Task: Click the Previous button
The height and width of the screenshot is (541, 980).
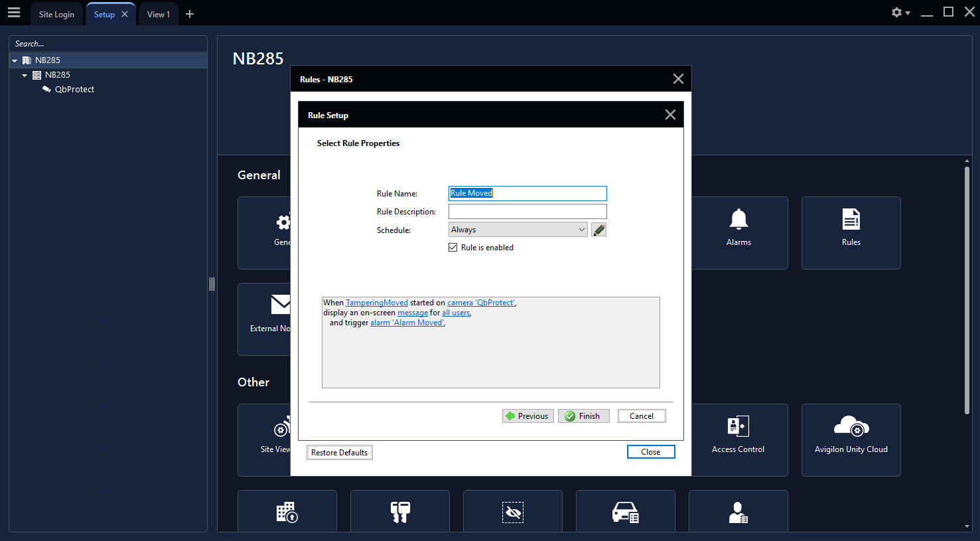Action: 527,416
